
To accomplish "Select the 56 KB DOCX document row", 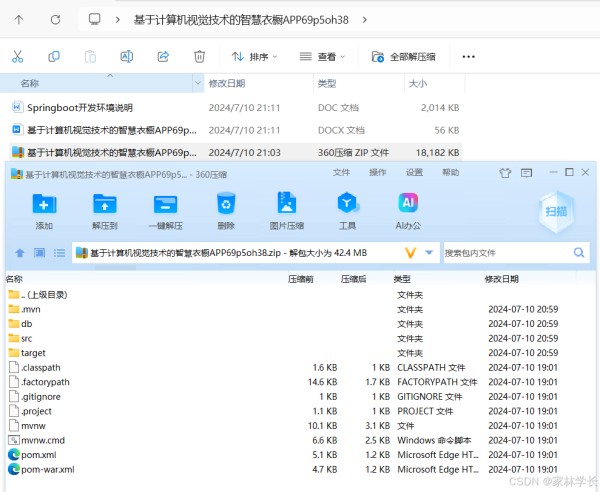I will 235,130.
